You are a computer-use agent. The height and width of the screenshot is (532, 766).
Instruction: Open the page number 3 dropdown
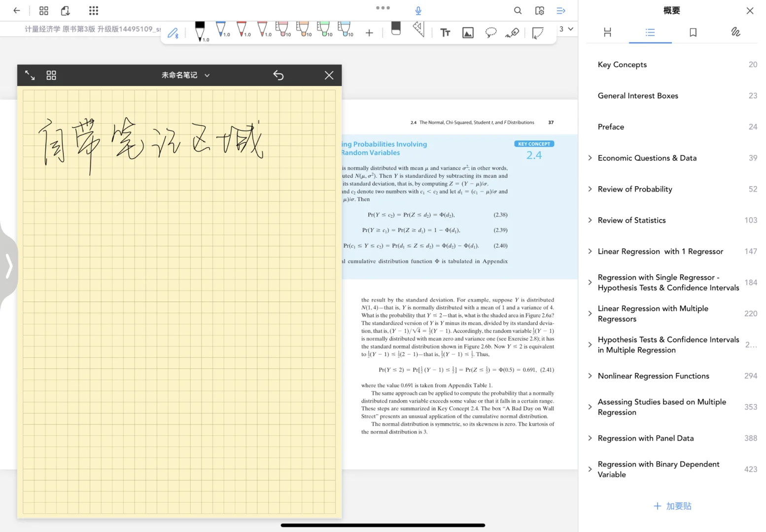tap(566, 29)
